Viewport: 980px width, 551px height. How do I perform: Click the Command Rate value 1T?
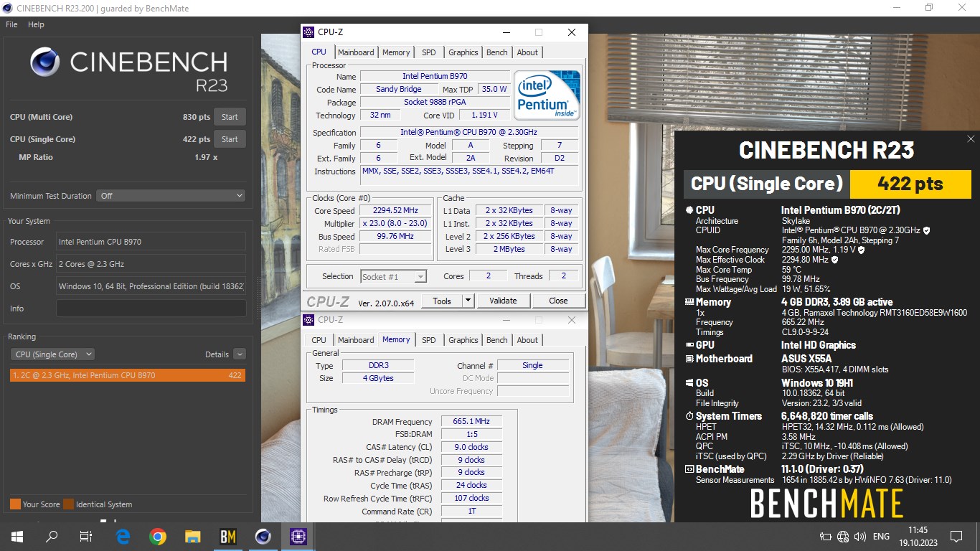(x=471, y=512)
